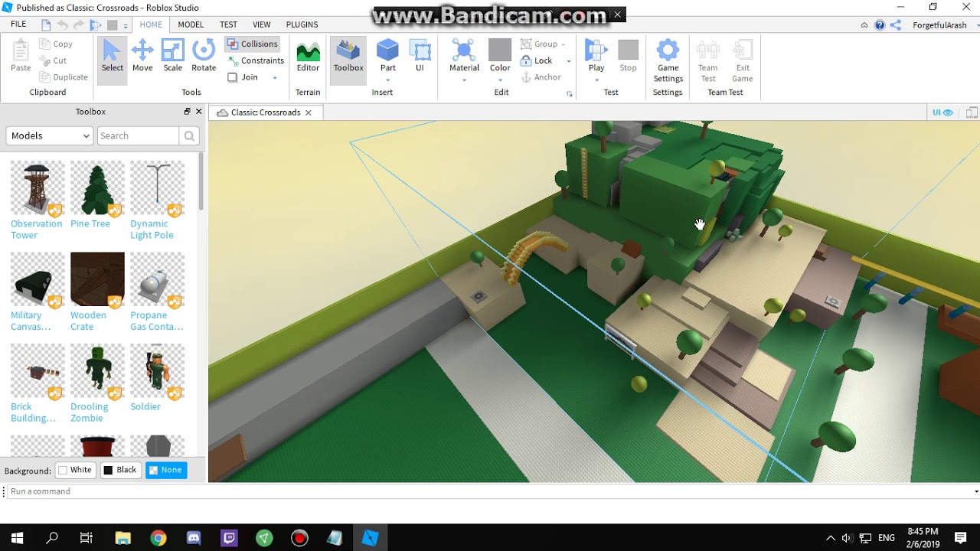This screenshot has width=980, height=551.
Task: Open the Windows Start menu
Action: tap(17, 538)
